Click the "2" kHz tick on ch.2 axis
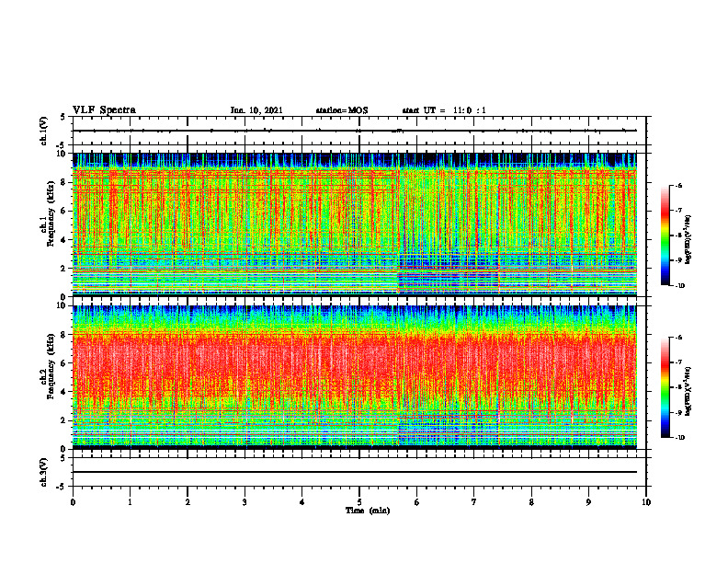The image size is (728, 563). [x=65, y=420]
